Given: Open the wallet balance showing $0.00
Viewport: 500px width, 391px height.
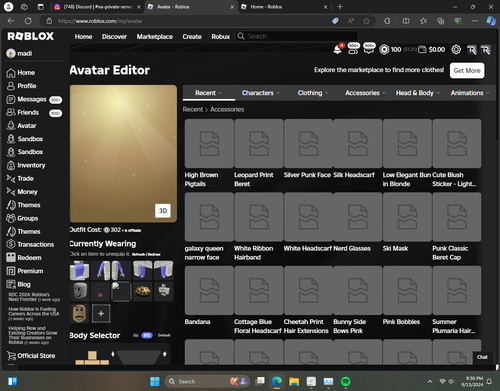Looking at the screenshot, I should pyautogui.click(x=432, y=50).
